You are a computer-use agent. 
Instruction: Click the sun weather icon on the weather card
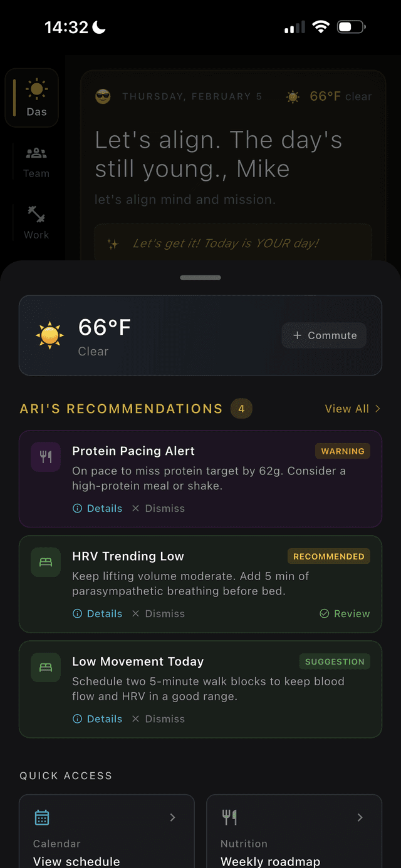[49, 335]
